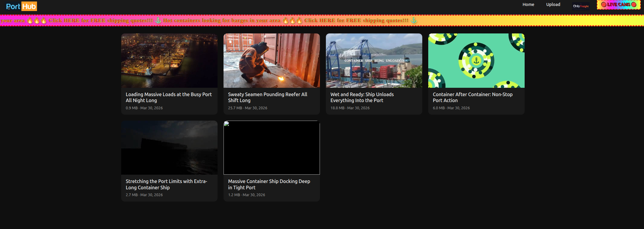The width and height of the screenshot is (644, 229).
Task: Open the Upload nav item
Action: (x=553, y=4)
